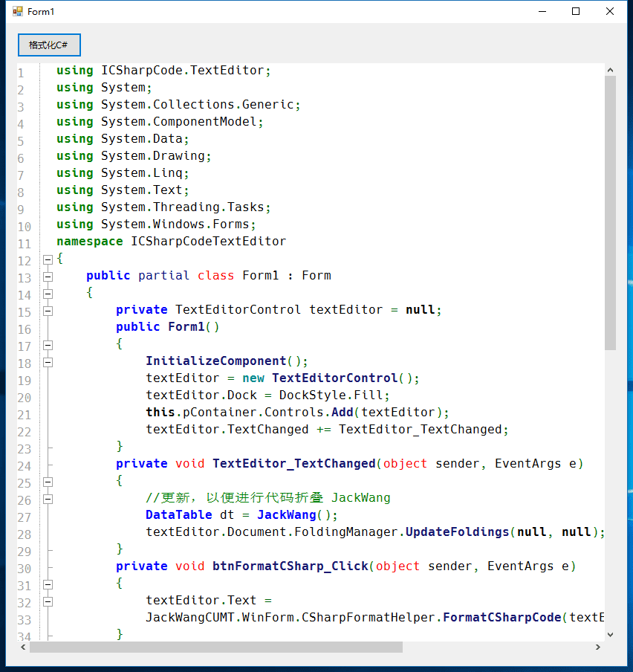Maximize the Form1 window

pos(575,11)
